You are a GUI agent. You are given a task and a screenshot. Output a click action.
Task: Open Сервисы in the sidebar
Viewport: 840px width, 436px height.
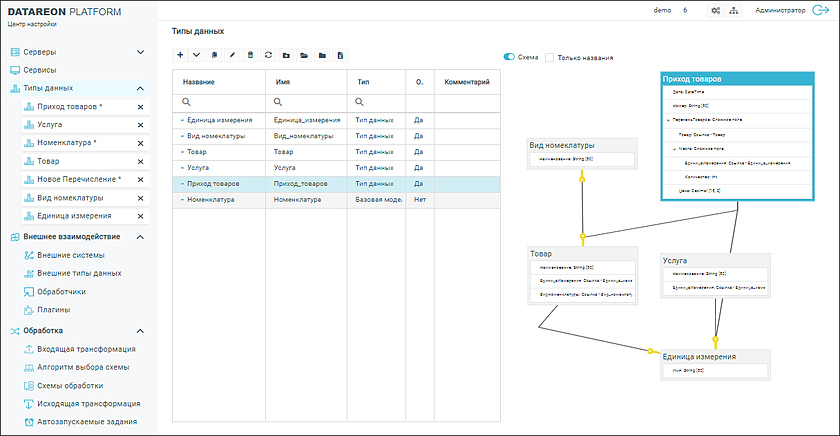[40, 70]
